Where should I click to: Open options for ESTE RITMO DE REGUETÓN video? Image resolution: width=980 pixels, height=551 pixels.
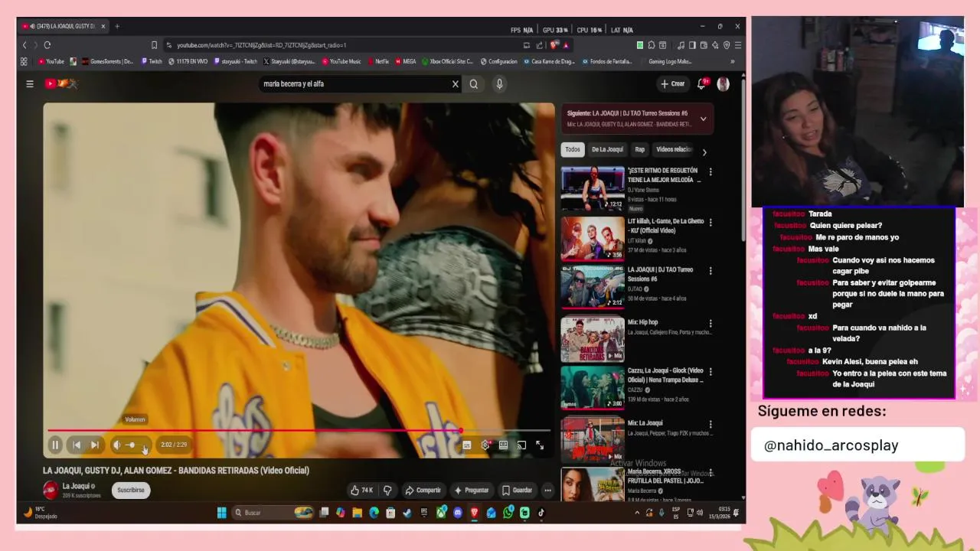(710, 172)
